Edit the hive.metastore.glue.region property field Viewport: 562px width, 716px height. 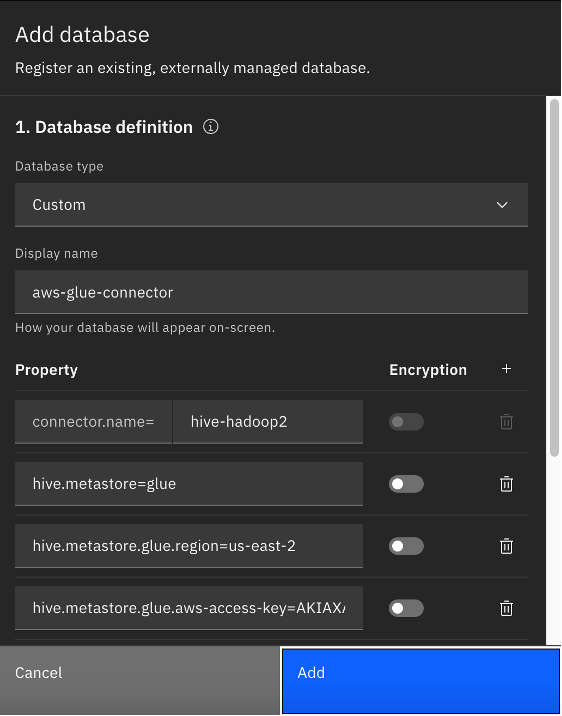(189, 546)
